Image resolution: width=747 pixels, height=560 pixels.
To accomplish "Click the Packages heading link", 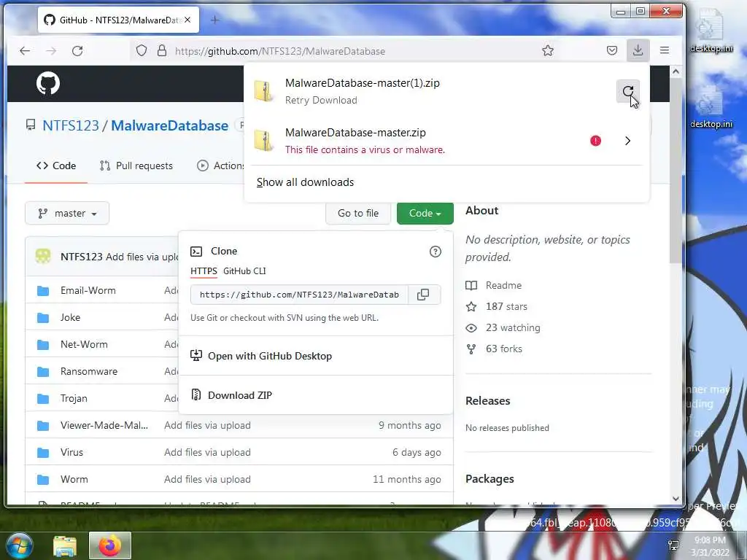I will [489, 479].
